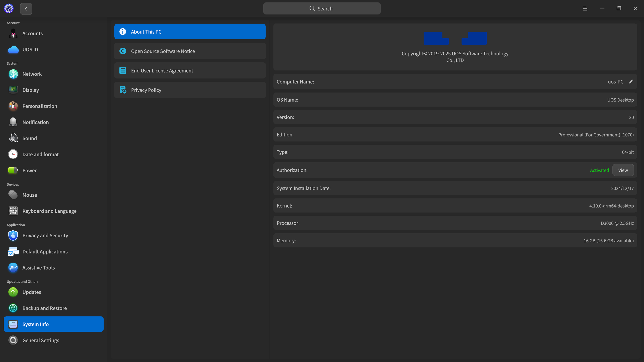The width and height of the screenshot is (644, 362).
Task: Open the Power battery icon
Action: pyautogui.click(x=13, y=170)
